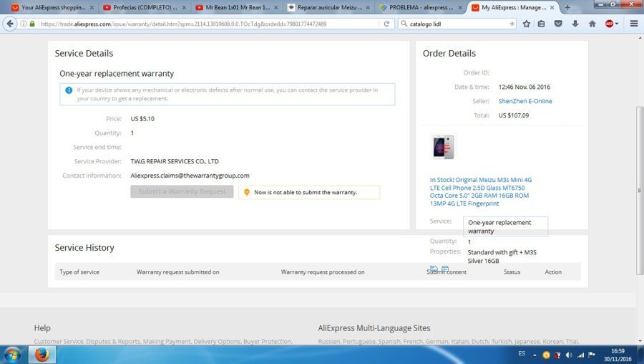The height and width of the screenshot is (364, 644).
Task: Click the network signal tray icon
Action: pos(580,355)
